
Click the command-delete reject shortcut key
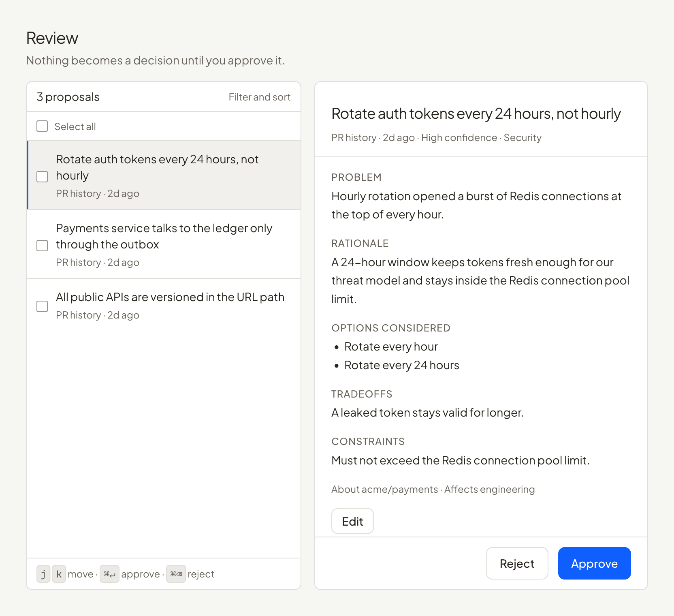pyautogui.click(x=176, y=574)
